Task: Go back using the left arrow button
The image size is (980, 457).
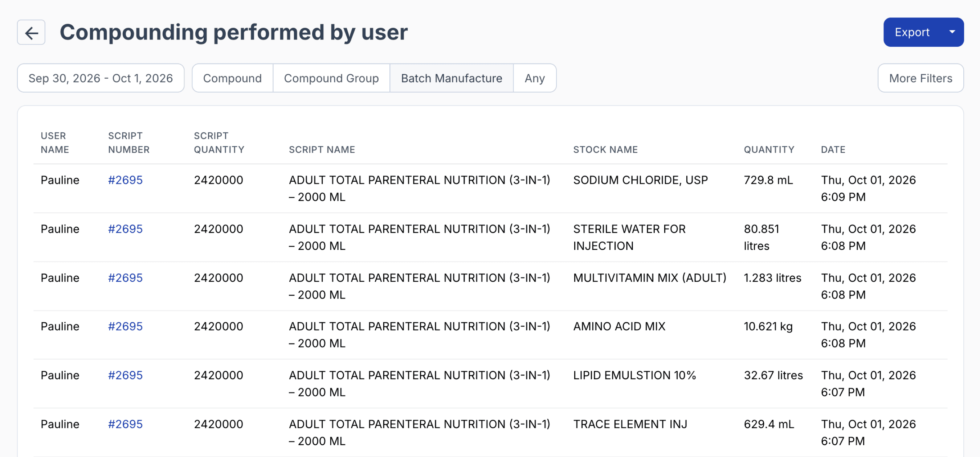Action: pos(31,32)
